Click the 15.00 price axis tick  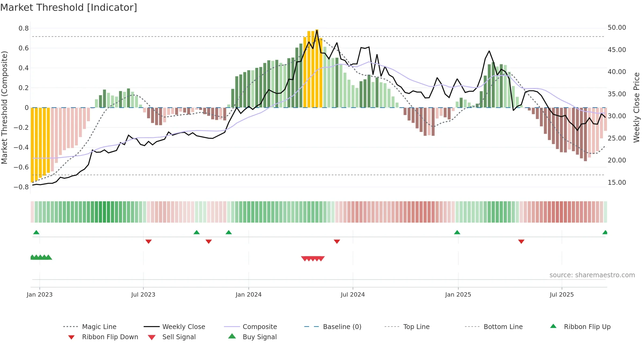click(x=617, y=183)
